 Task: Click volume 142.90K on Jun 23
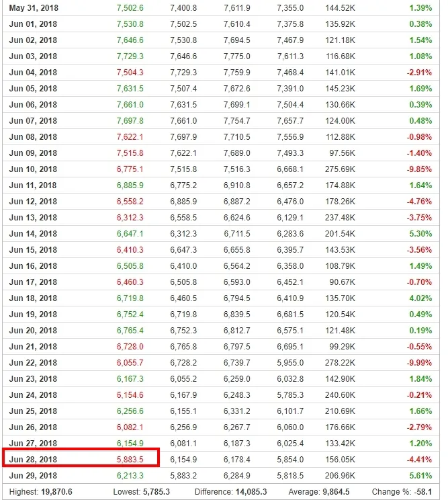(x=340, y=379)
